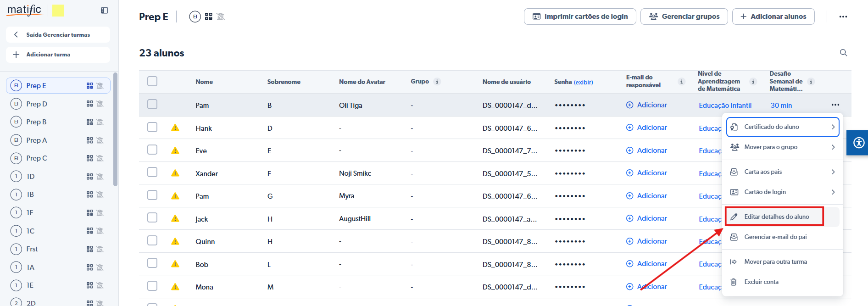Collapse the left sidebar panel icon

point(105,11)
